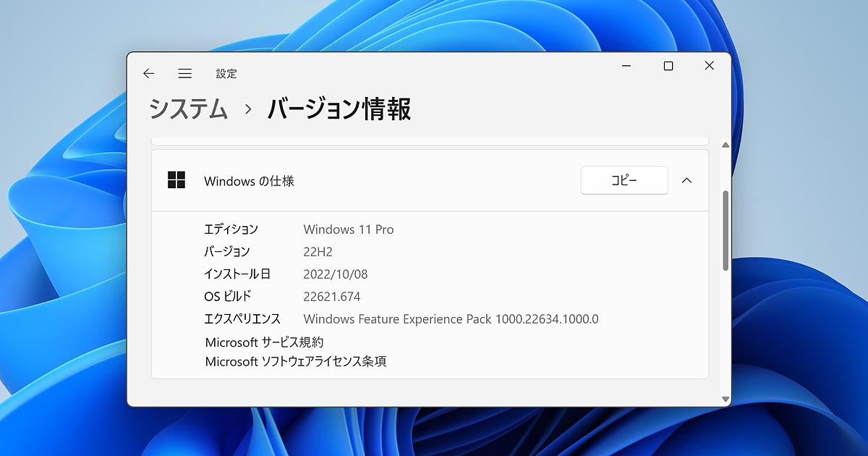Close the Settings window
868x456 pixels.
pos(710,66)
